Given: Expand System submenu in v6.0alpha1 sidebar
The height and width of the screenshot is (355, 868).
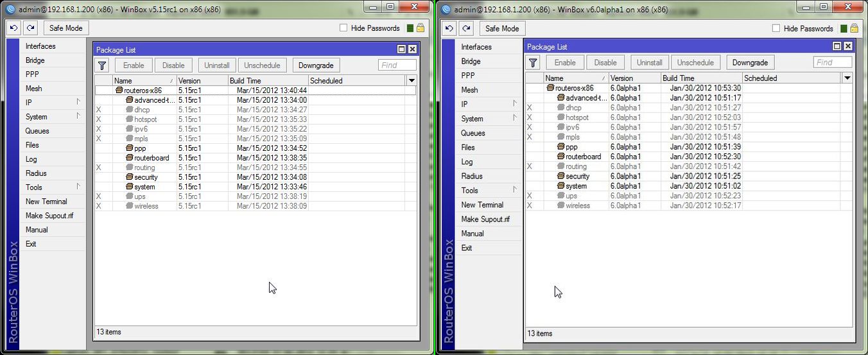Looking at the screenshot, I should 515,118.
